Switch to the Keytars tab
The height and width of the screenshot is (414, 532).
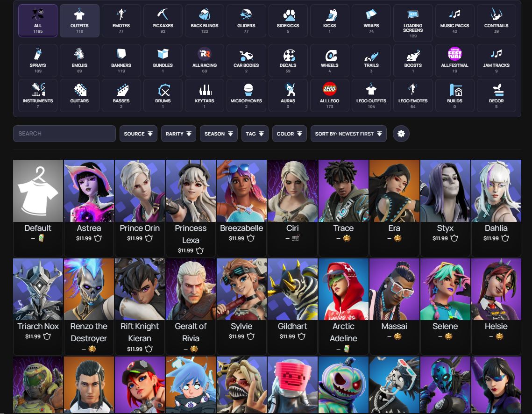(205, 96)
